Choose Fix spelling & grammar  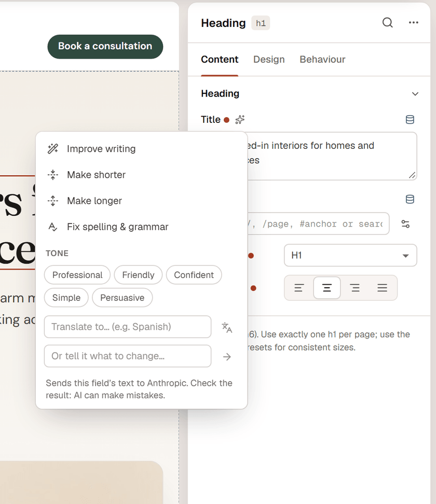(142, 227)
